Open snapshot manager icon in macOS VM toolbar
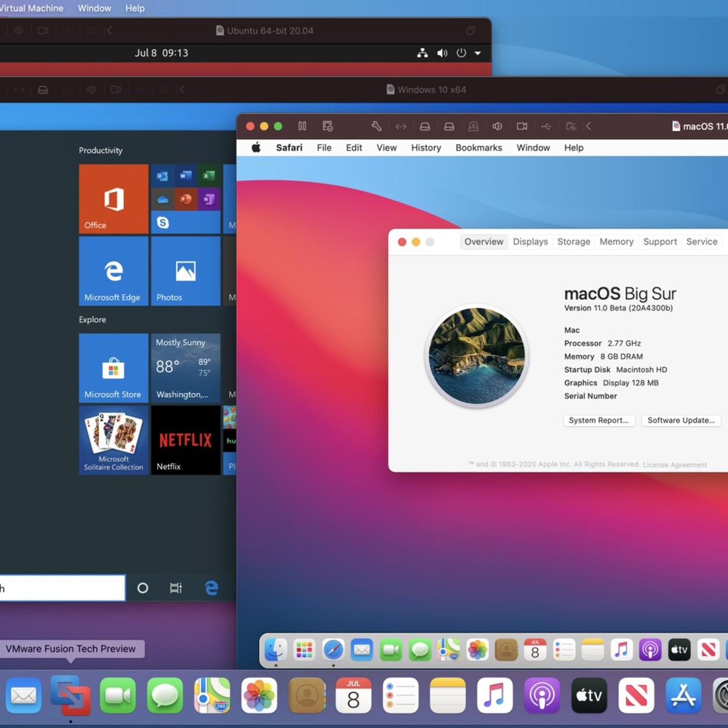The height and width of the screenshot is (728, 728). (x=328, y=126)
